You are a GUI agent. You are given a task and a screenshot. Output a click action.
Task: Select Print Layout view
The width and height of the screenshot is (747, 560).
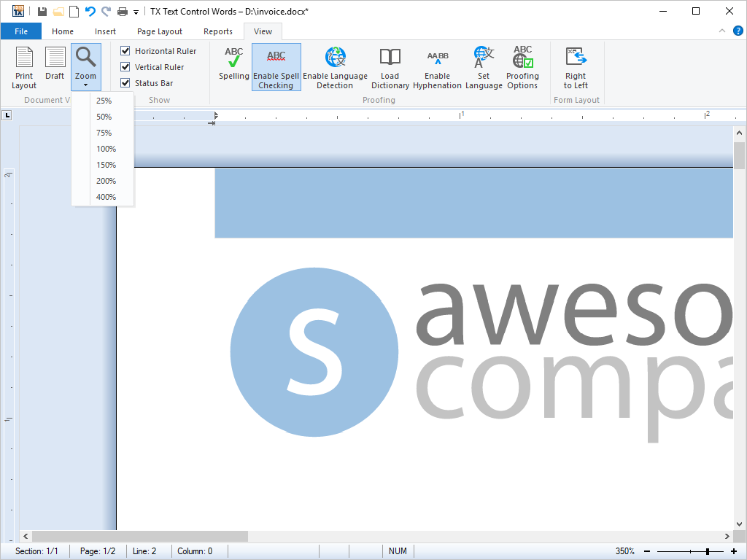24,66
